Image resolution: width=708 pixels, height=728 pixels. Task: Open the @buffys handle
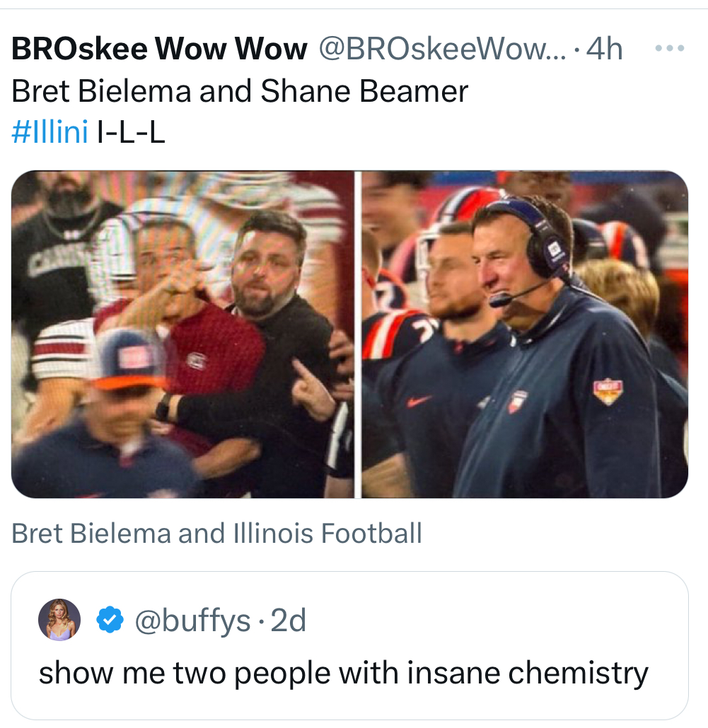point(192,621)
